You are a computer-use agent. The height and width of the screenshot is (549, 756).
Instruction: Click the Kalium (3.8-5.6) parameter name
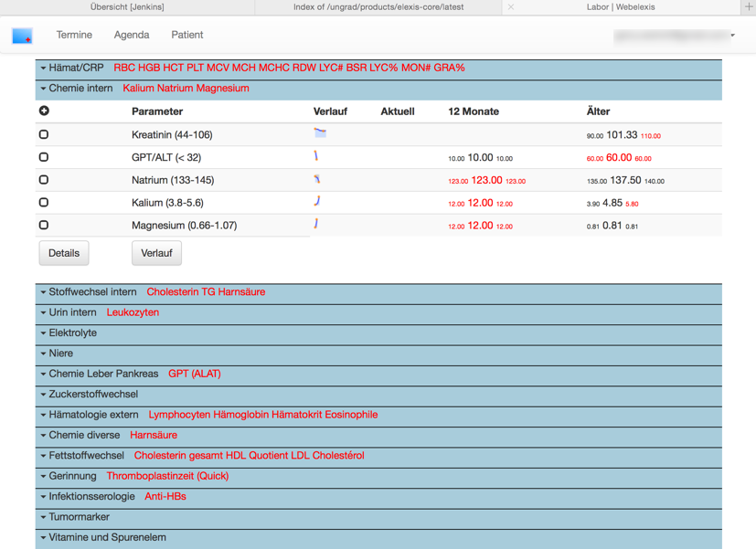point(168,203)
